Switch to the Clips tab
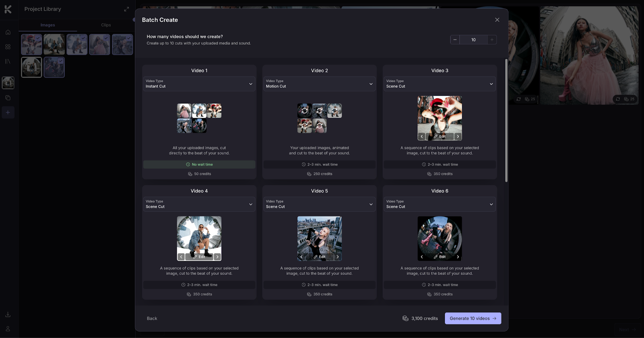The height and width of the screenshot is (338, 644). pos(106,25)
